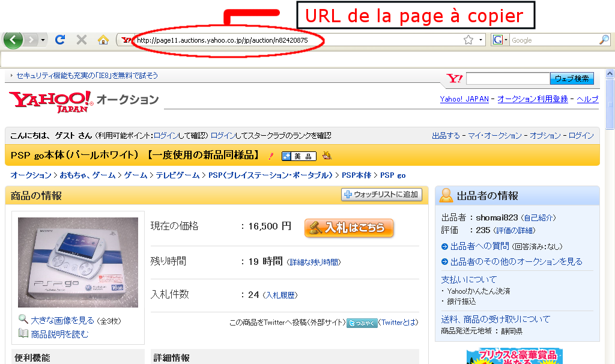Viewport: 615px width, 364px height.
Task: Open オークション breadcrumb
Action: click(31, 175)
